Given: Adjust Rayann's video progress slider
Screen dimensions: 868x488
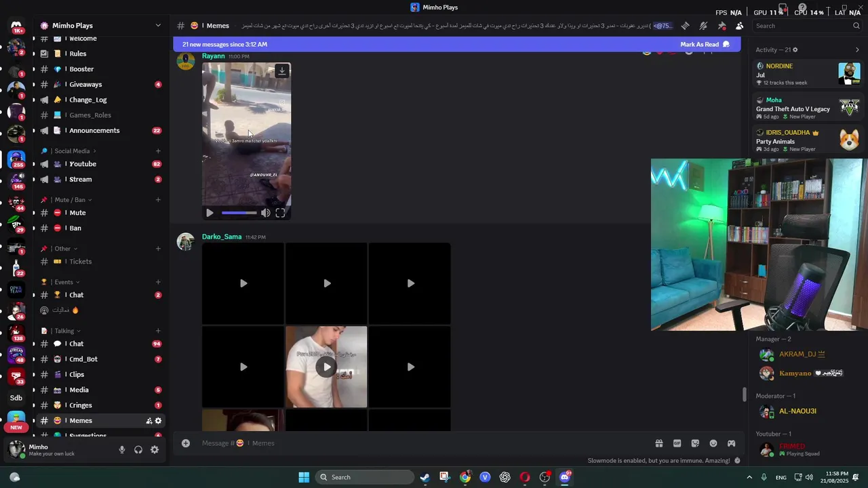Looking at the screenshot, I should click(239, 213).
